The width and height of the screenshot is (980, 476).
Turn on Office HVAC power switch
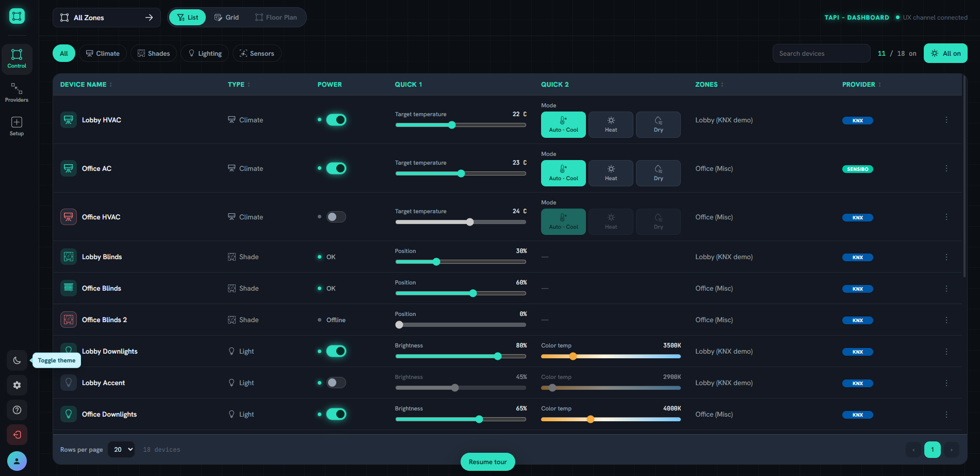[336, 217]
